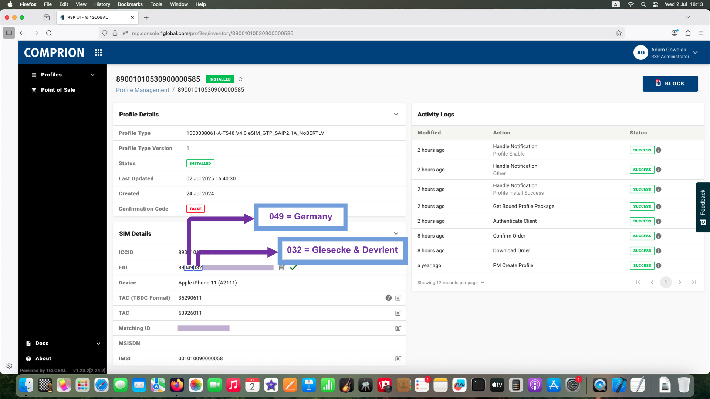
Task: Collapse the SIM Details panel
Action: [396, 234]
